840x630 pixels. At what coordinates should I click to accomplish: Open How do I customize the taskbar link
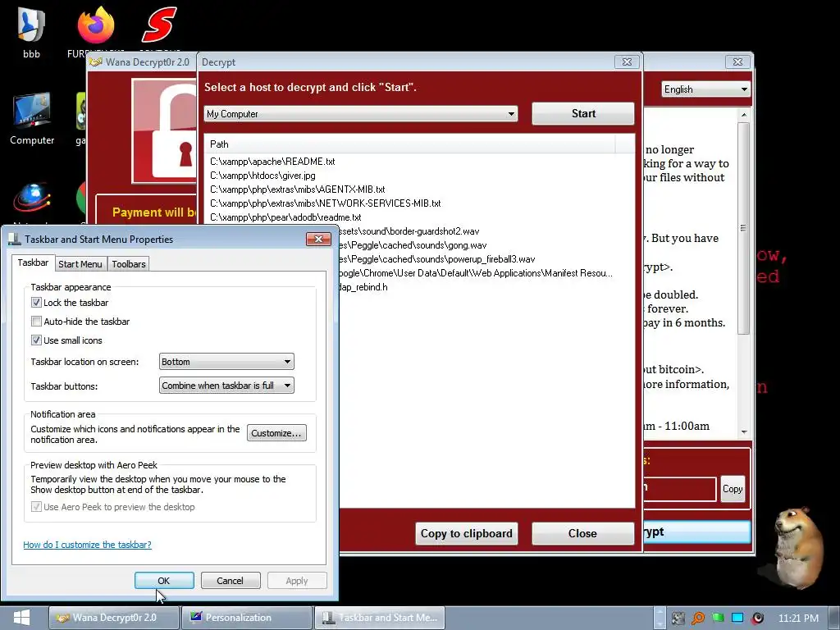tap(87, 545)
